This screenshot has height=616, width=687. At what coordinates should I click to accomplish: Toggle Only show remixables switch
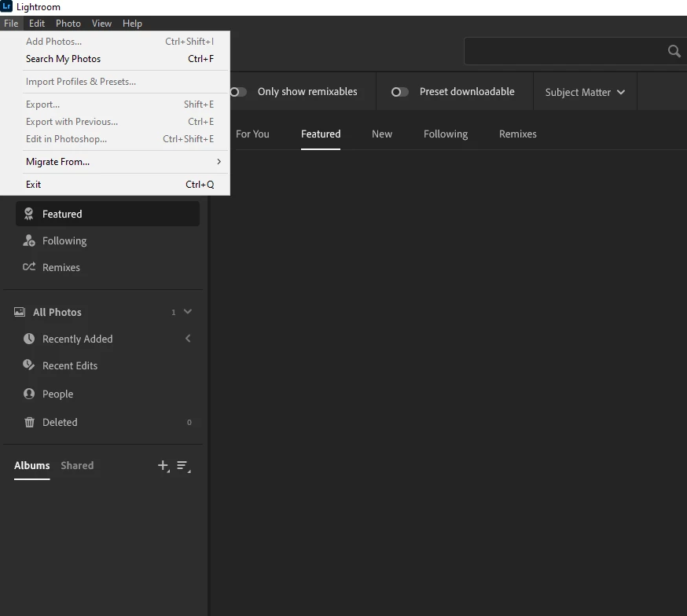[x=238, y=92]
